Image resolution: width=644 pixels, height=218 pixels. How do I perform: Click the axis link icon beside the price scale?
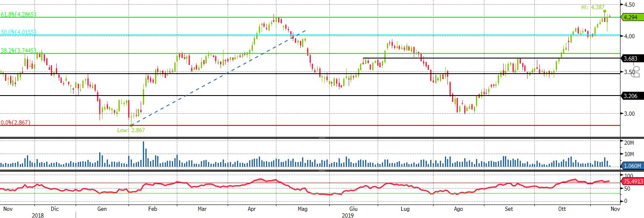tap(636, 70)
